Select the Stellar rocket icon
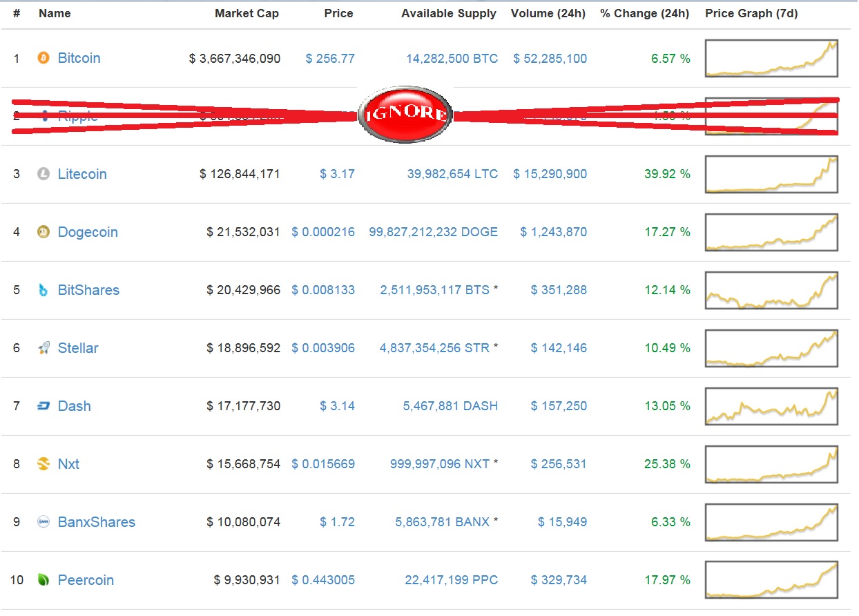859x616 pixels. pos(43,348)
